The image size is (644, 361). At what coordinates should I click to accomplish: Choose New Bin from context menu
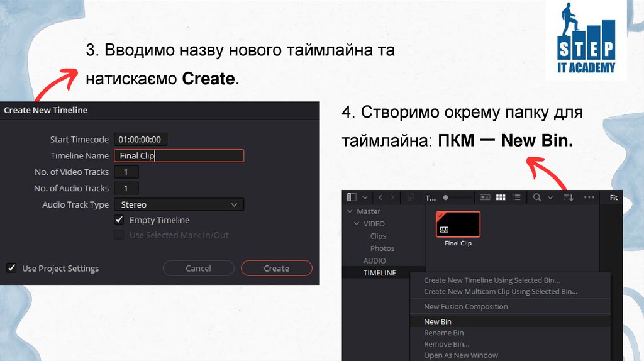[438, 321]
